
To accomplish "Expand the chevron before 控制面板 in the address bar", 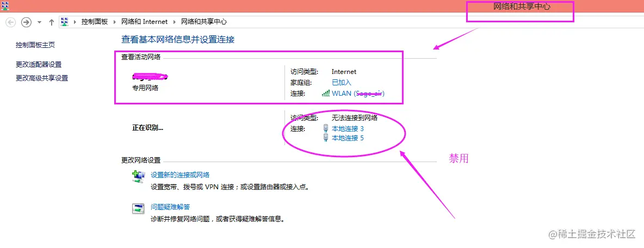I will tap(75, 22).
